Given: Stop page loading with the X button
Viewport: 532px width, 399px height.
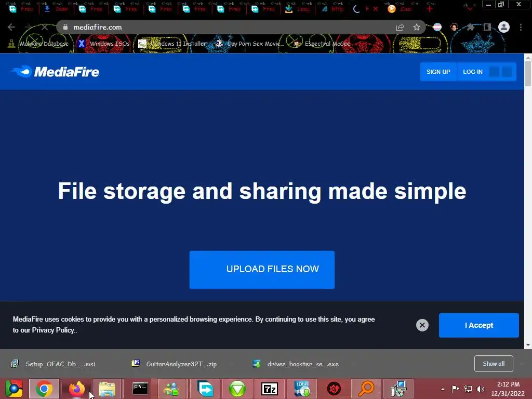Looking at the screenshot, I should point(45,27).
